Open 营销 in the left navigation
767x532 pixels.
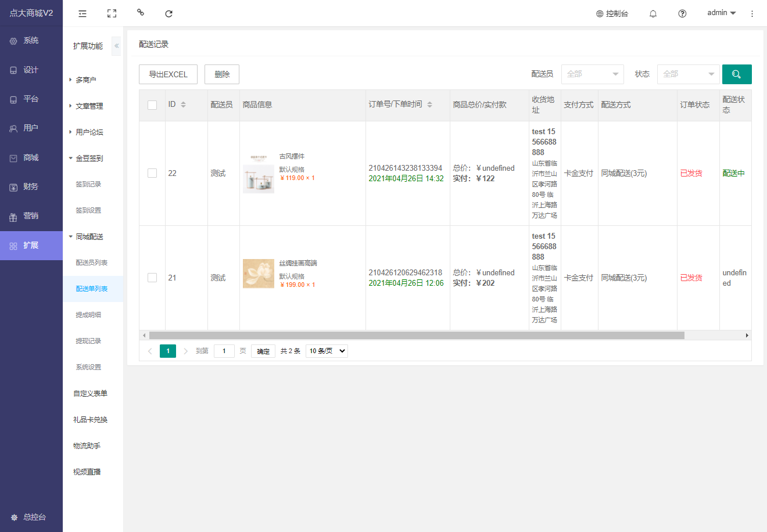tap(31, 216)
